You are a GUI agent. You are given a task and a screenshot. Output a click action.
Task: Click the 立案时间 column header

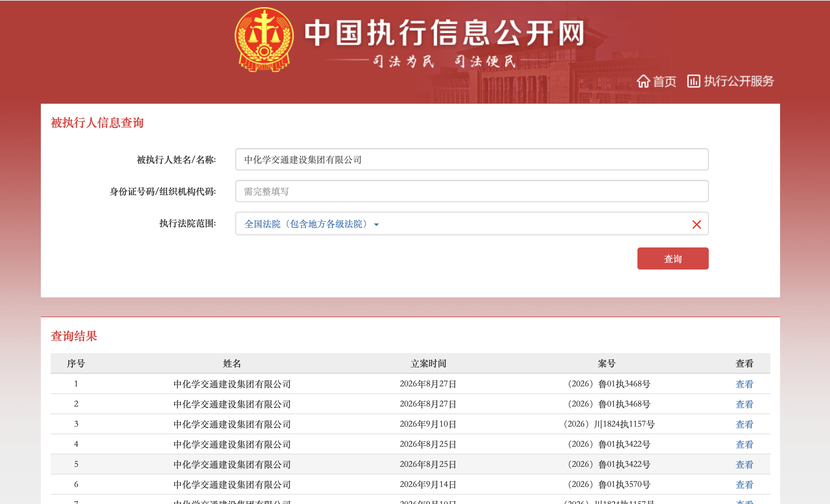(428, 364)
